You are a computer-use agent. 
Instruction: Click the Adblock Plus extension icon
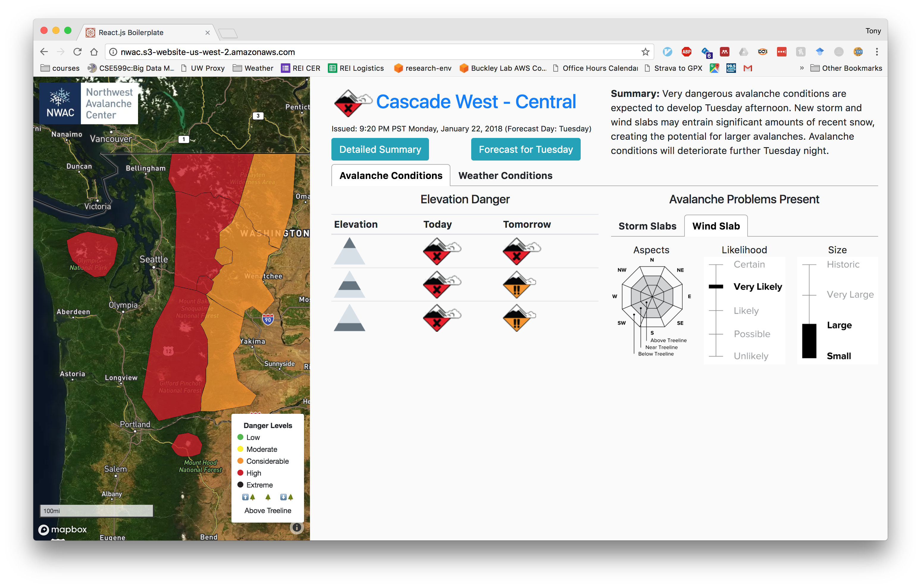687,52
